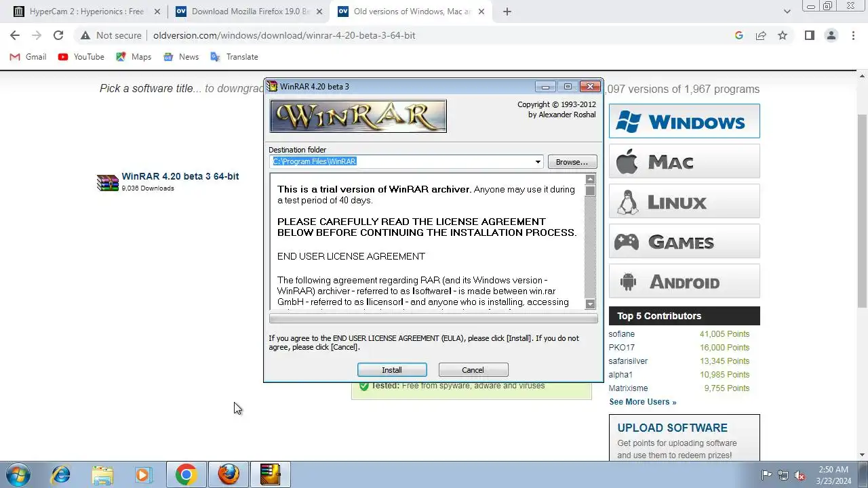Switch to WinRAR installer taskbar button
Image resolution: width=868 pixels, height=488 pixels.
270,474
